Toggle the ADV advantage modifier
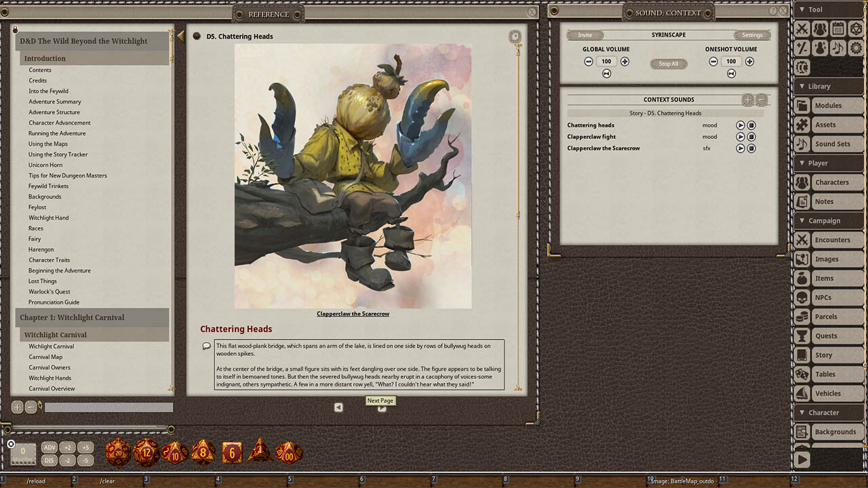Screen dimensions: 868x488 (x=50, y=447)
